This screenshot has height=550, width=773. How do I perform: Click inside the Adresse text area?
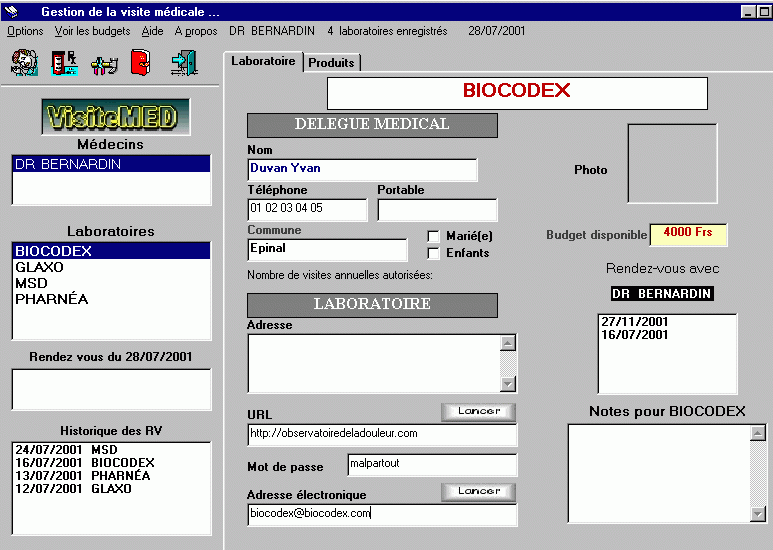tap(374, 364)
